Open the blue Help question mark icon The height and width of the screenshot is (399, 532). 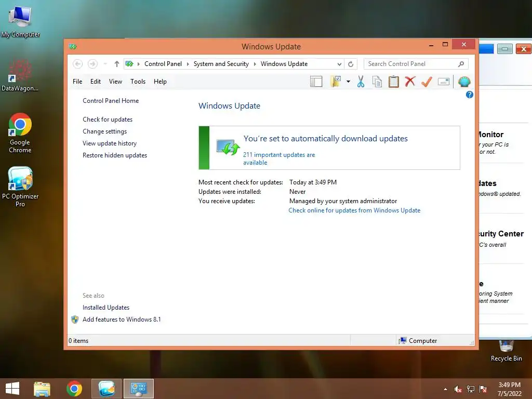click(470, 95)
